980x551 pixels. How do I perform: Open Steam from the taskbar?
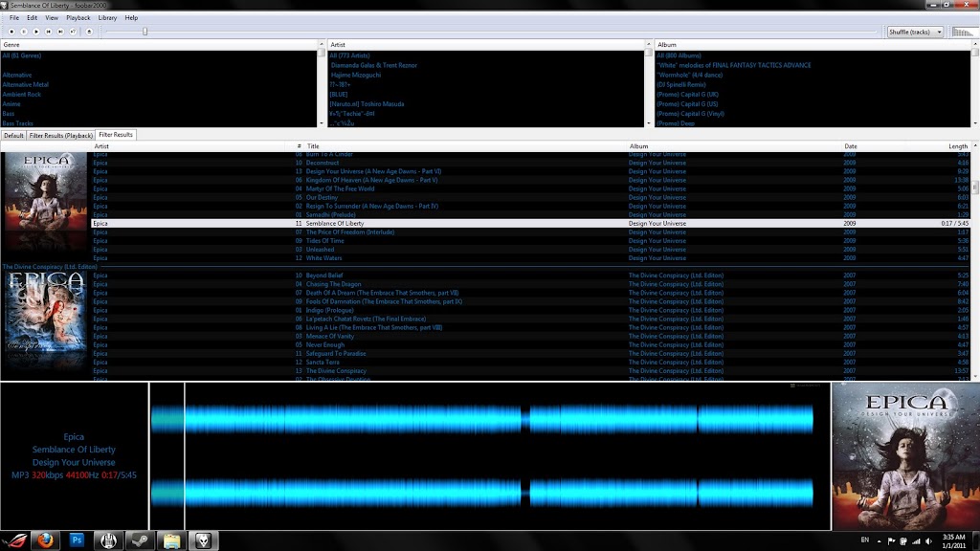click(140, 540)
